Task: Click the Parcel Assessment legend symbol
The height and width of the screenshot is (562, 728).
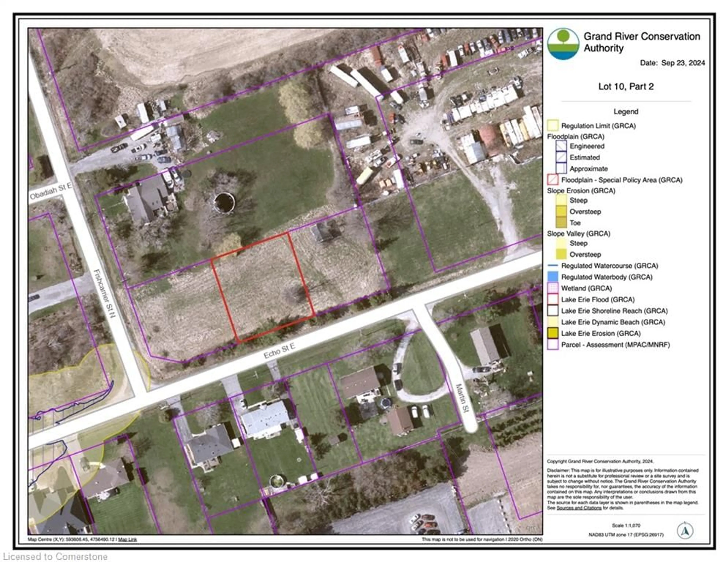Action: (553, 344)
